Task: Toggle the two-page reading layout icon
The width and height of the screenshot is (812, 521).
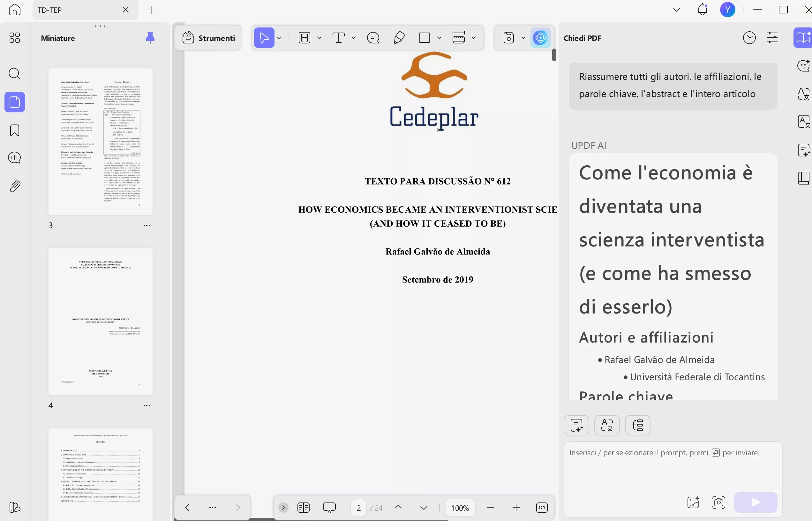Action: click(x=303, y=508)
